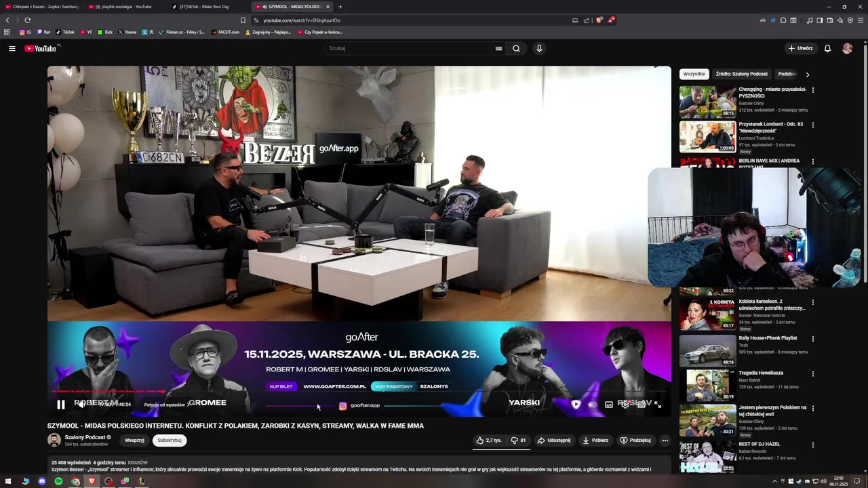The height and width of the screenshot is (488, 868).
Task: Click the Utwórz create button
Action: click(800, 49)
